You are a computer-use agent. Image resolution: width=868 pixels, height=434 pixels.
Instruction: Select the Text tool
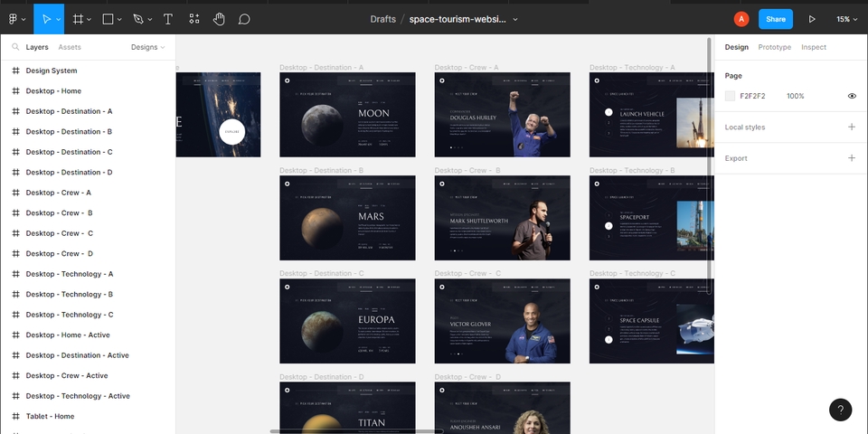[168, 19]
